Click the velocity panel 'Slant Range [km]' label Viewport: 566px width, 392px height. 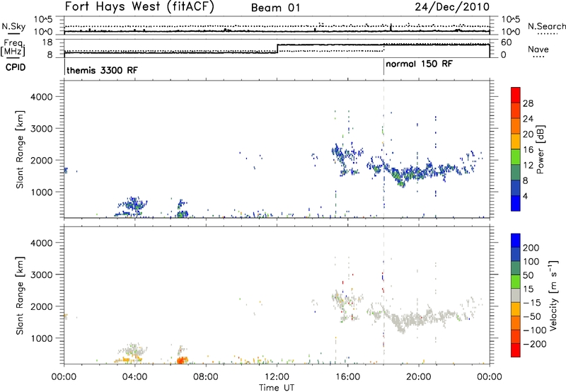(20, 295)
